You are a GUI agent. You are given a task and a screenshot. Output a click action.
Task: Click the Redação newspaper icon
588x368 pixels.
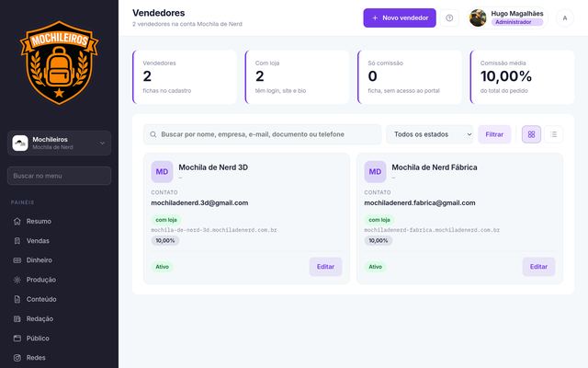pos(17,319)
